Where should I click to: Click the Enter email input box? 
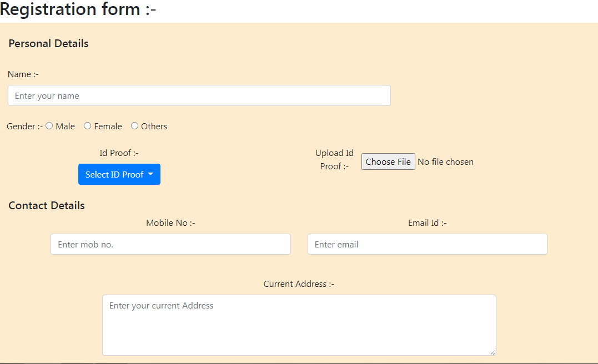pos(427,244)
